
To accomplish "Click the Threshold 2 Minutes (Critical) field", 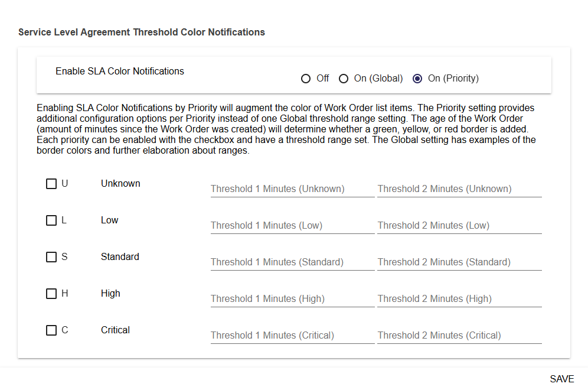I will pyautogui.click(x=459, y=336).
